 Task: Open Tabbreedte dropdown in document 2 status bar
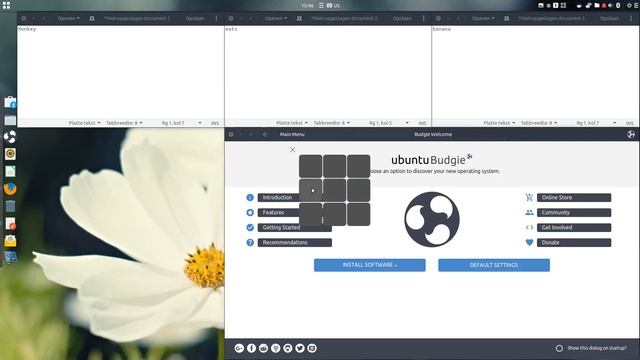pos(331,123)
